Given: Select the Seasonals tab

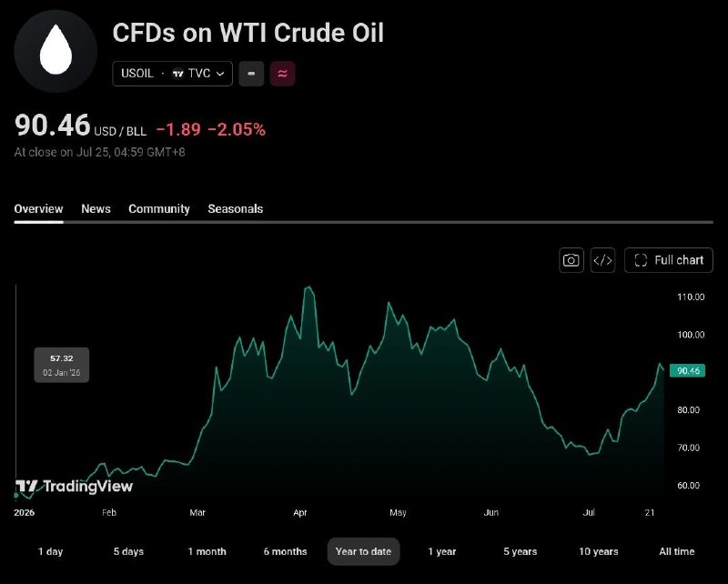Looking at the screenshot, I should [x=236, y=209].
